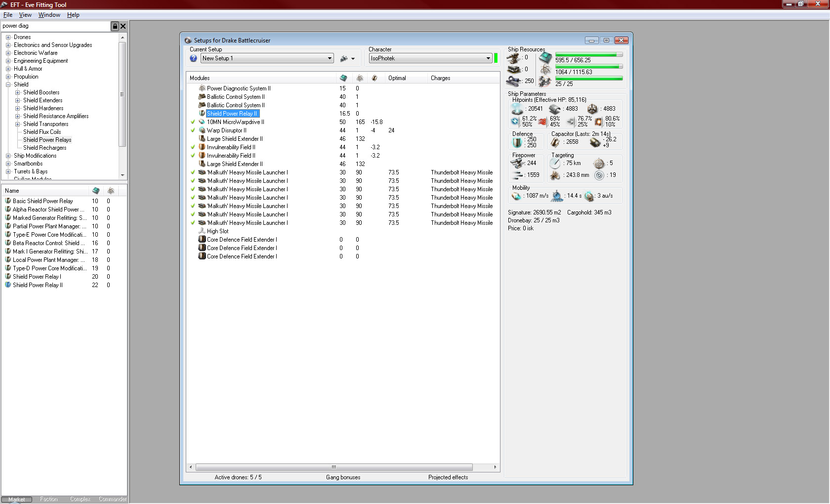This screenshot has width=830, height=504.
Task: Toggle the 10MN MicroWarpdrive II active checkmark
Action: [x=193, y=122]
